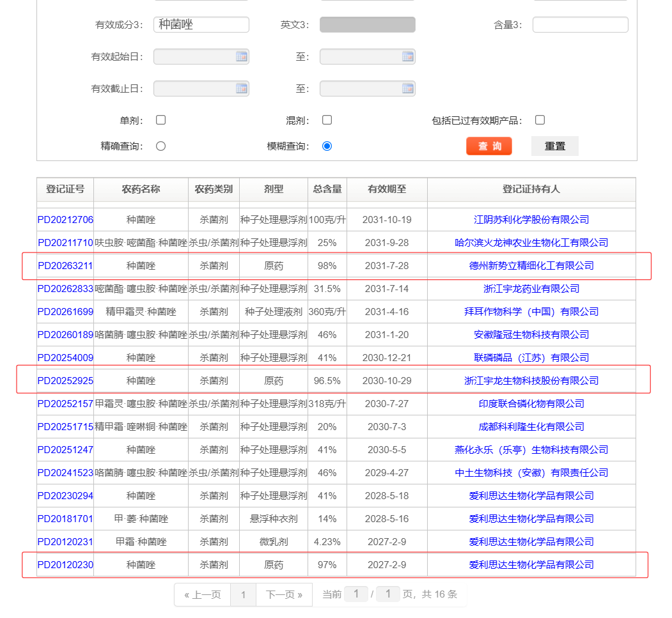Select page 1 in the pager
This screenshot has height=618, width=672.
243,595
